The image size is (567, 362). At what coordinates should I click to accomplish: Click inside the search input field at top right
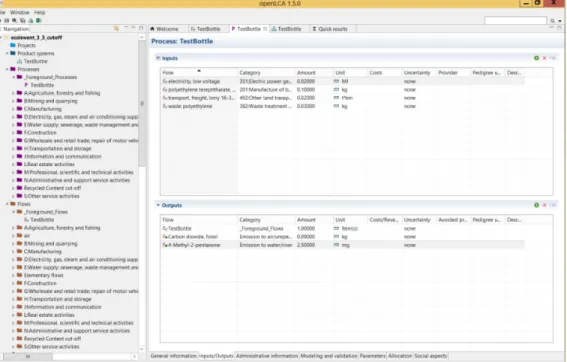tap(515, 21)
